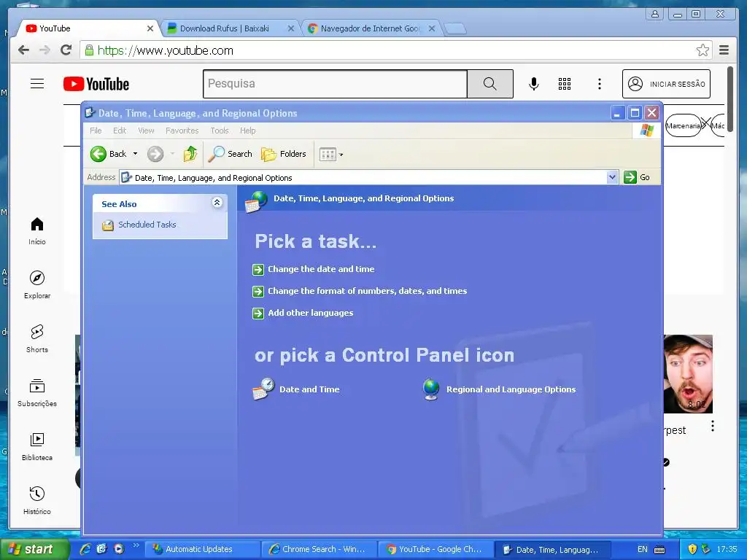Click Chrome back navigation arrow
The height and width of the screenshot is (560, 747).
tap(23, 50)
